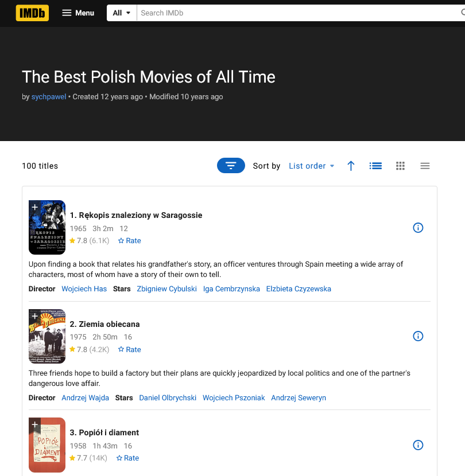Open the Menu hamburger button

78,13
